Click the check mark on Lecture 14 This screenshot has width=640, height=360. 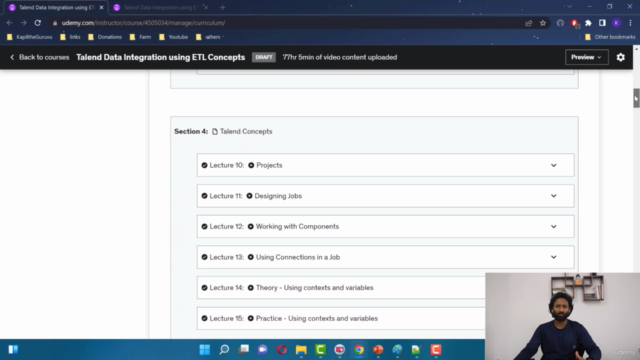click(204, 288)
